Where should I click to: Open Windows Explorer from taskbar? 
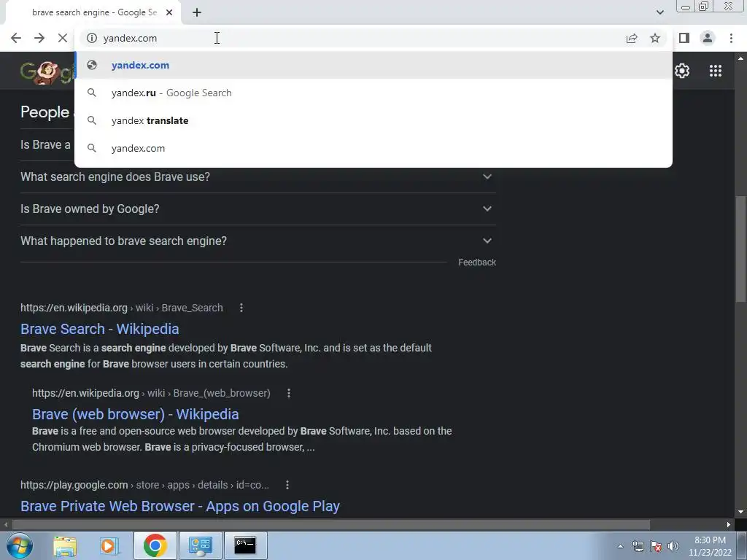coord(65,545)
